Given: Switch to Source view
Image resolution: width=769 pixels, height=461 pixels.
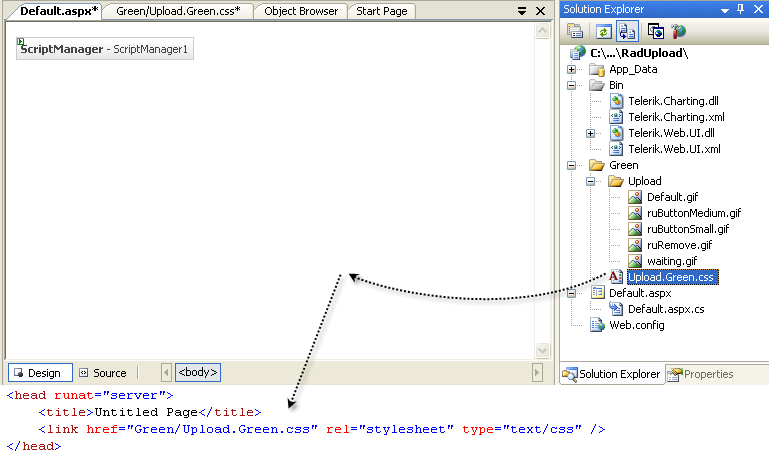Looking at the screenshot, I should tap(102, 373).
